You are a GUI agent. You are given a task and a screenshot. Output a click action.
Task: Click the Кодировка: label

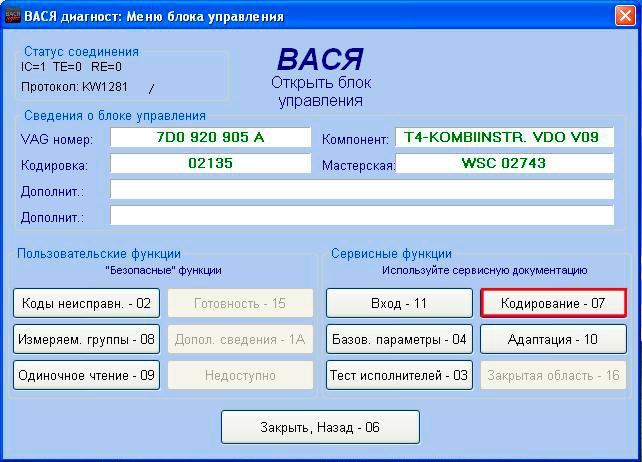[x=54, y=166]
